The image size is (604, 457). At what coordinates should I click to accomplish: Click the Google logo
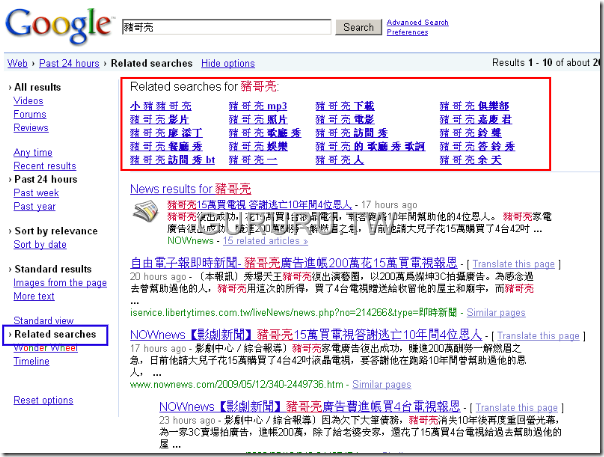pos(59,26)
